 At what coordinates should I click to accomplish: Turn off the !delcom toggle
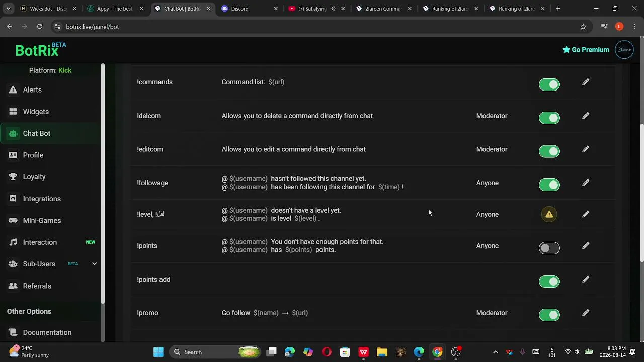click(x=549, y=118)
